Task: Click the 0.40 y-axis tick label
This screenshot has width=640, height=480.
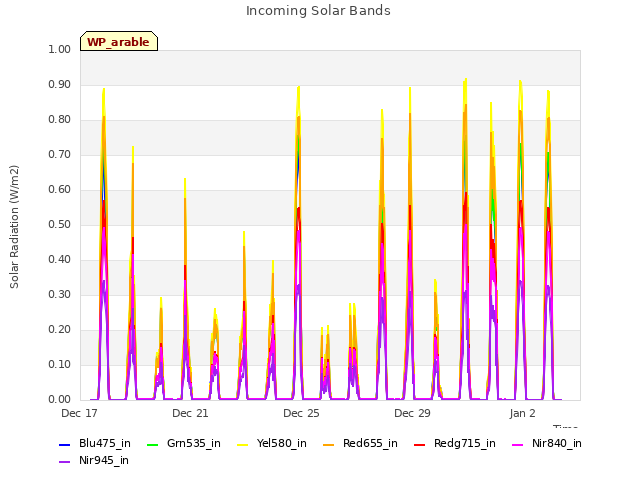Action: (60, 260)
